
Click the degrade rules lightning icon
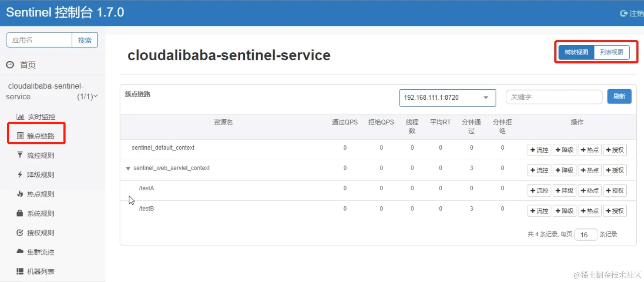(20, 175)
